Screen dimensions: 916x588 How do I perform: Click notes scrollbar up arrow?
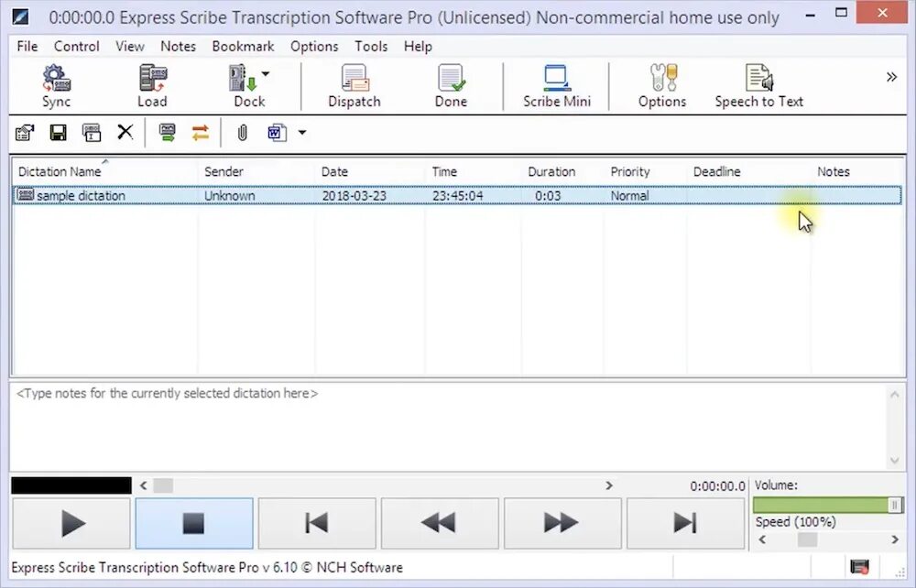click(894, 395)
